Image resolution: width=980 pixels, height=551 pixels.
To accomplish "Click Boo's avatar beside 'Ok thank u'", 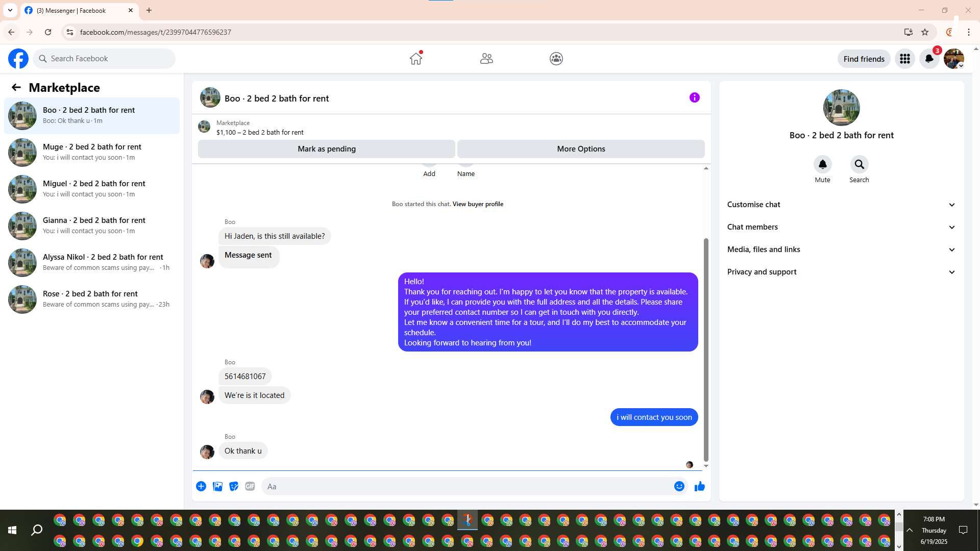I will click(x=207, y=452).
